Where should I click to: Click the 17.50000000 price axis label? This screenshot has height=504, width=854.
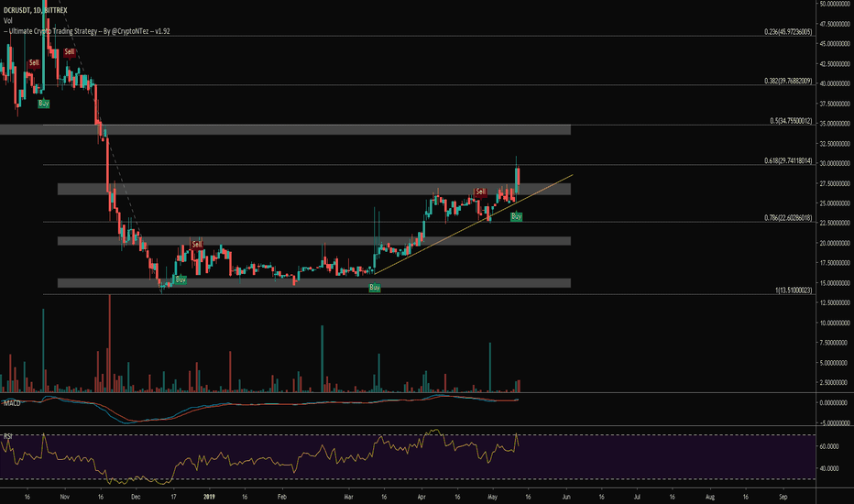[x=835, y=263]
